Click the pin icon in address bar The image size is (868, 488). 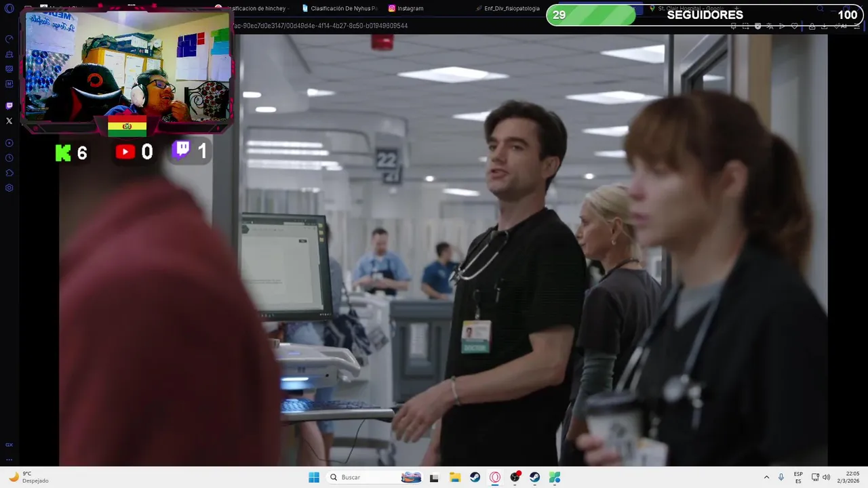click(x=734, y=26)
